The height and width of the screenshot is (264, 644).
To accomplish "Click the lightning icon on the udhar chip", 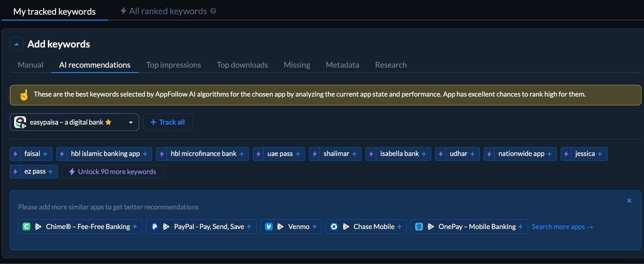I will point(441,154).
